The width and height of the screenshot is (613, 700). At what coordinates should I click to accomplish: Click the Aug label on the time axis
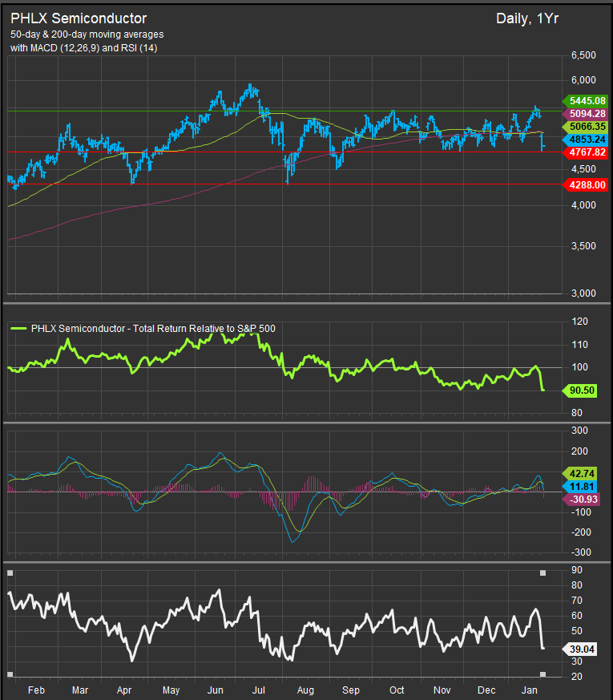click(305, 690)
